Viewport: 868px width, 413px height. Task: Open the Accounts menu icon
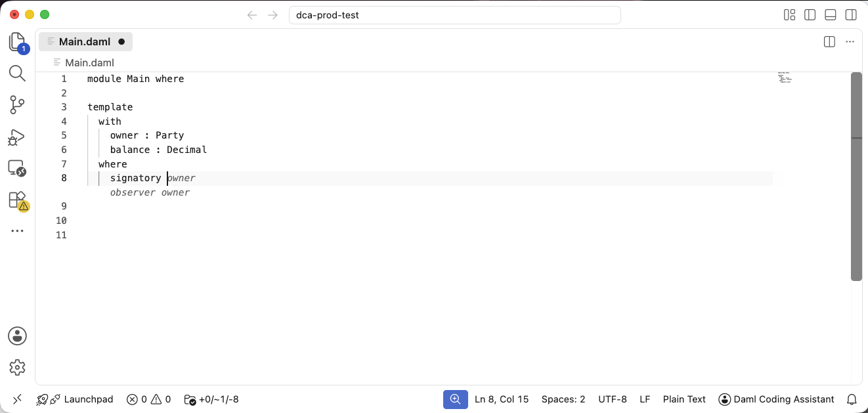17,336
